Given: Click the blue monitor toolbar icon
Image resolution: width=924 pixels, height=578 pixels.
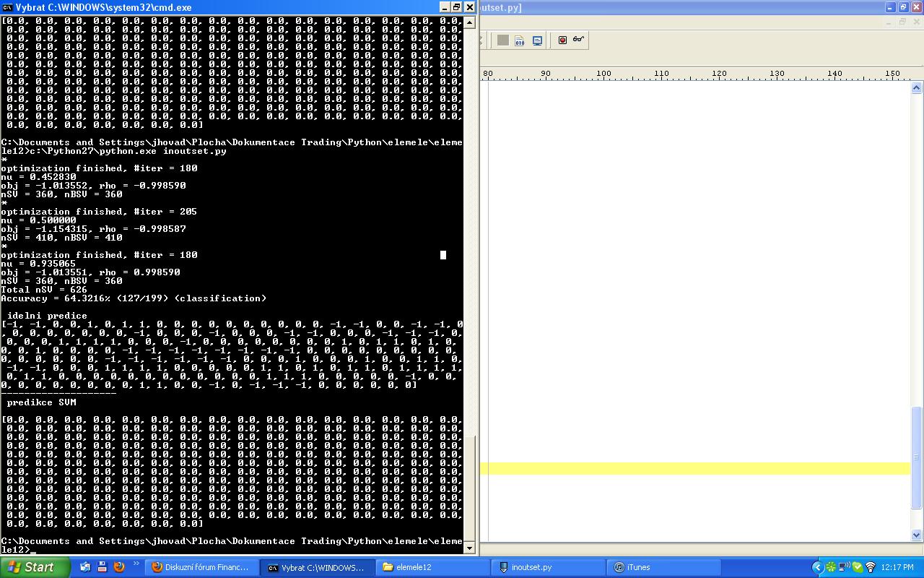Looking at the screenshot, I should (537, 40).
